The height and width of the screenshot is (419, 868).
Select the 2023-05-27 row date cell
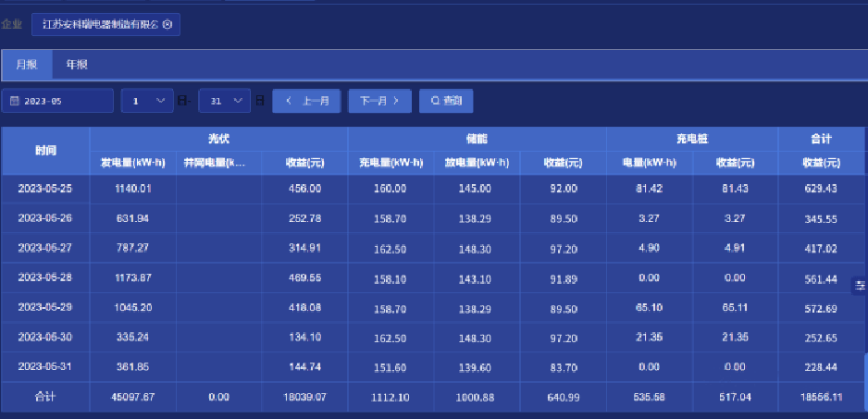coord(45,248)
